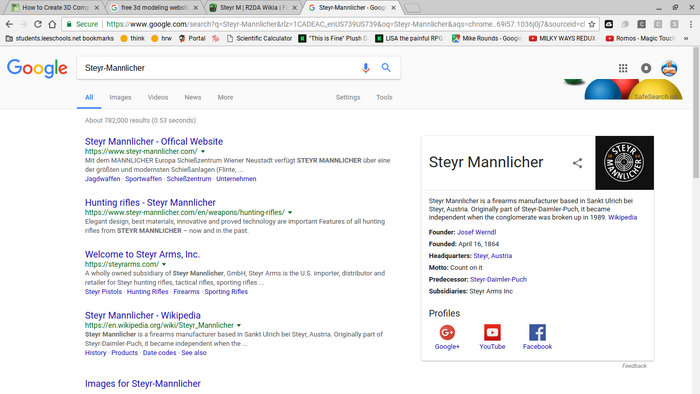Click the Steyr, Austria headquarters link
The image size is (700, 394).
492,256
